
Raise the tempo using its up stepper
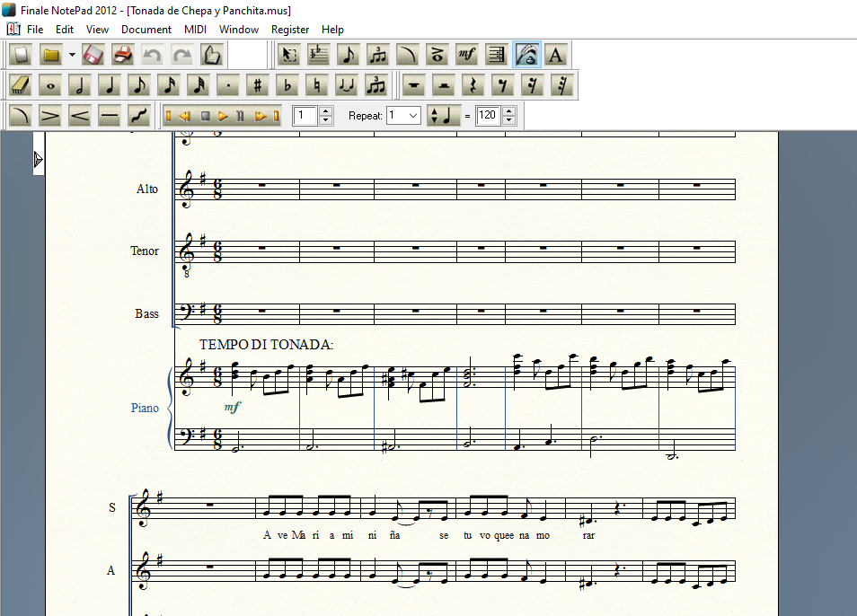click(x=509, y=111)
